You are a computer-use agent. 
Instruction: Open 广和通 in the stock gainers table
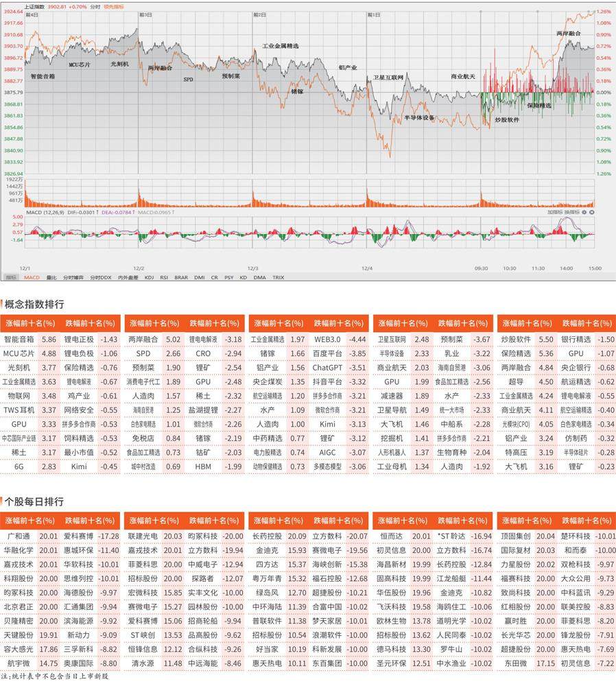19,536
